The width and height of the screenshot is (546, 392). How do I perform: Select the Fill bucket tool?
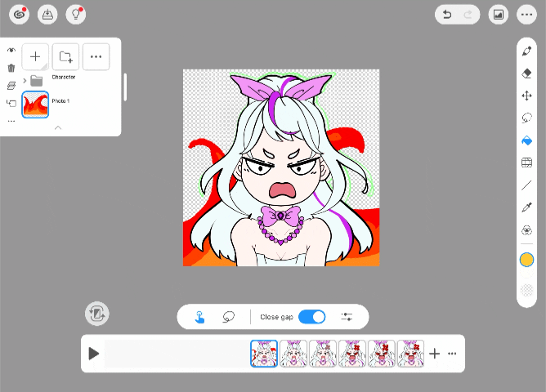tap(527, 140)
